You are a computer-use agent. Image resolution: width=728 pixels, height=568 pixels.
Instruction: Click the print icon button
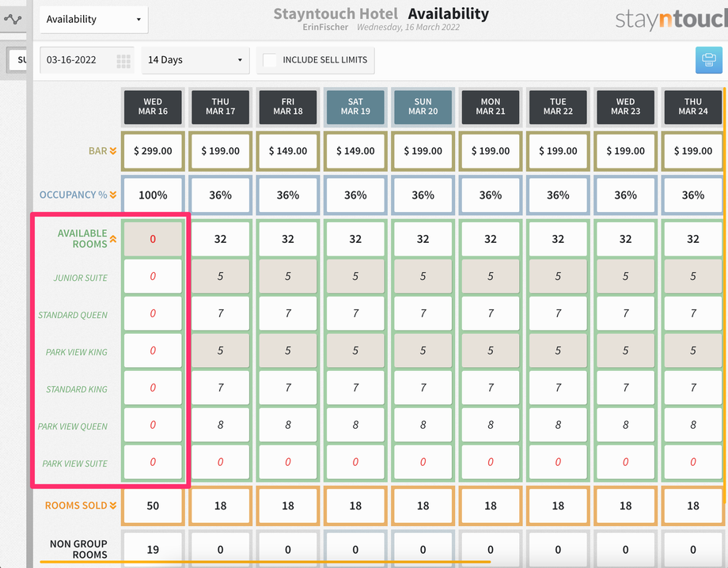point(708,60)
